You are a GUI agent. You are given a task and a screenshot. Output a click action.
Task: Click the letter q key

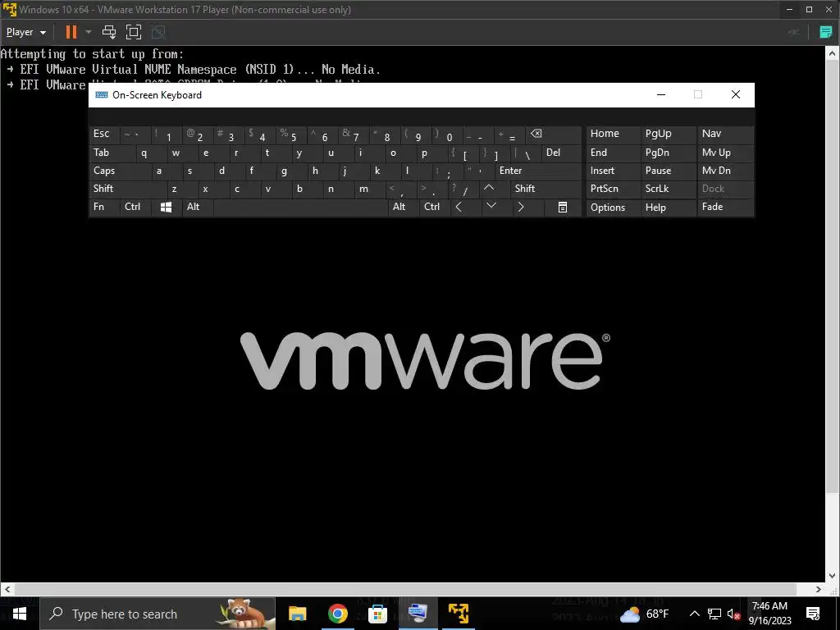151,153
